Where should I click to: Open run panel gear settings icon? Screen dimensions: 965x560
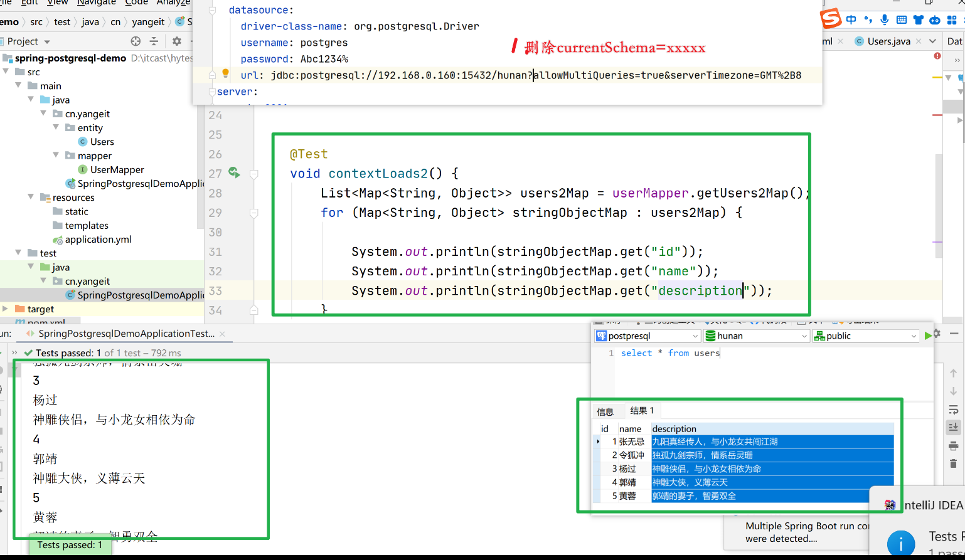[x=937, y=334]
